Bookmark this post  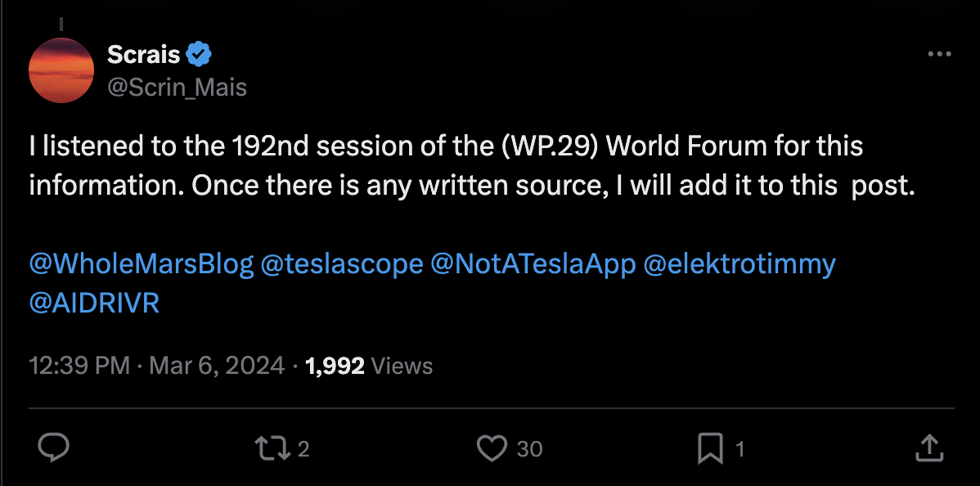click(709, 448)
